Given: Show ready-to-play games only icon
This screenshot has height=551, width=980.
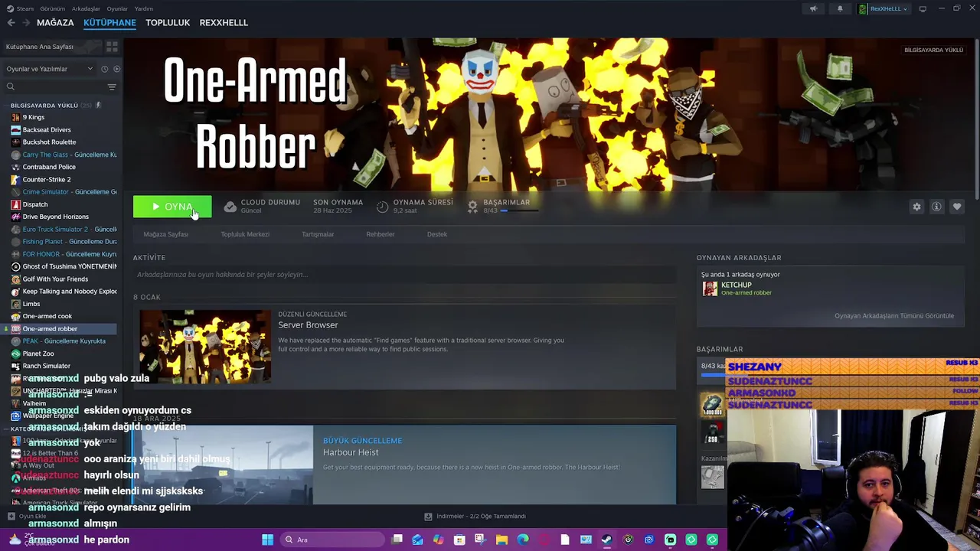Looking at the screenshot, I should pyautogui.click(x=116, y=69).
